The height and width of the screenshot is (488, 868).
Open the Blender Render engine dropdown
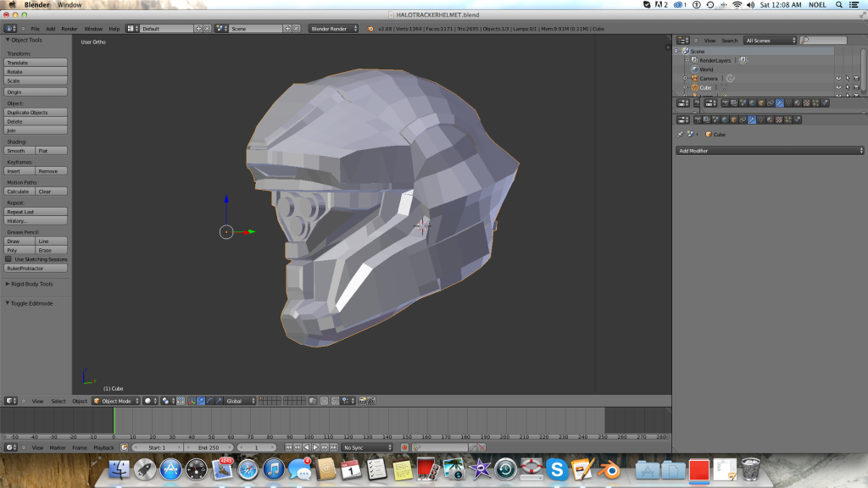(x=333, y=29)
